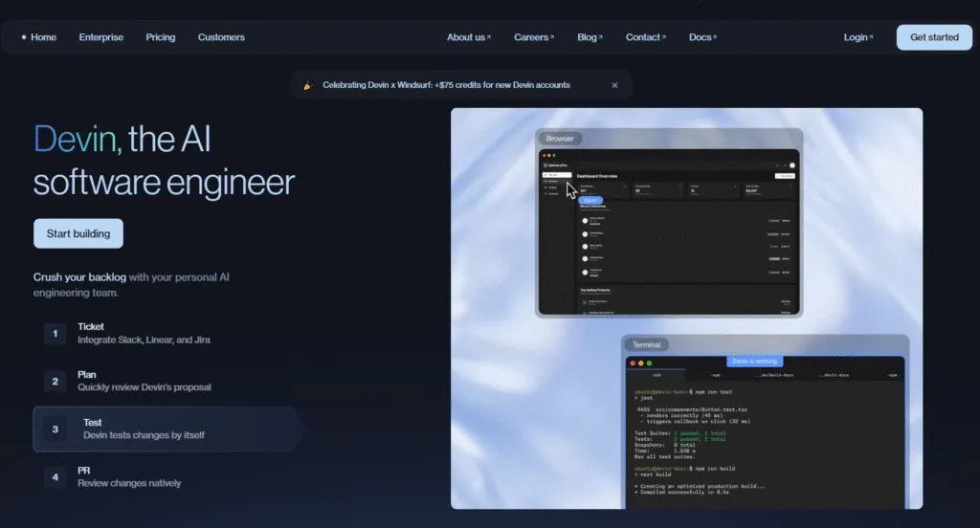This screenshot has width=980, height=528.
Task: Click the 'npm run build' terminal line
Action: [x=684, y=468]
